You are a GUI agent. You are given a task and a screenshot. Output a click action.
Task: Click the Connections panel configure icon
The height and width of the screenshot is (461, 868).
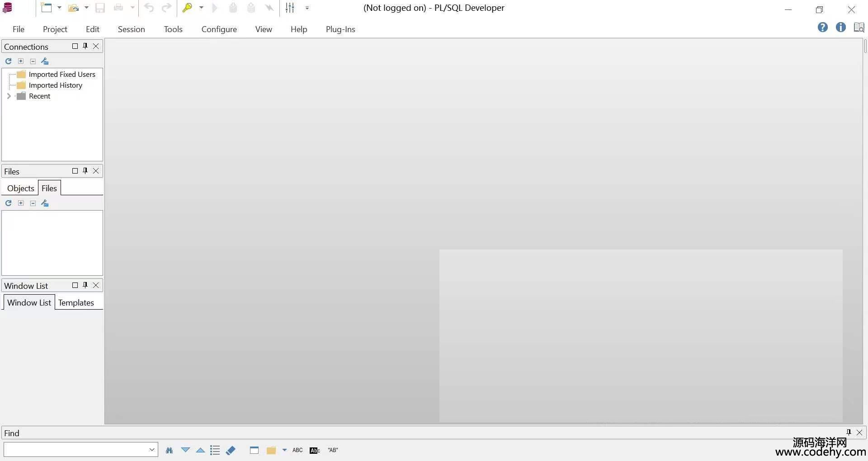click(45, 61)
